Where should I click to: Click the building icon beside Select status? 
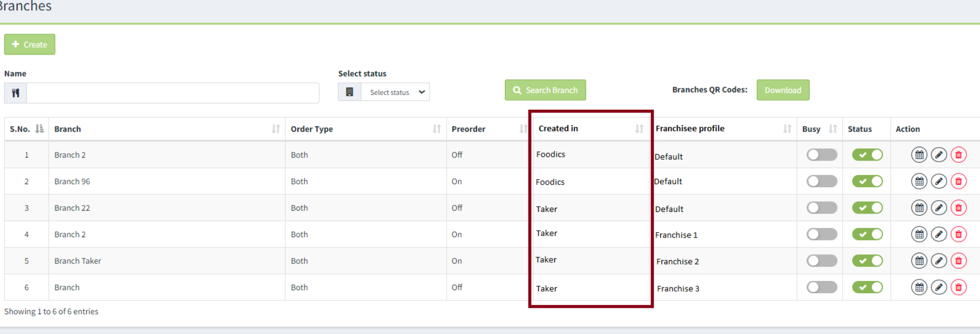coord(349,92)
